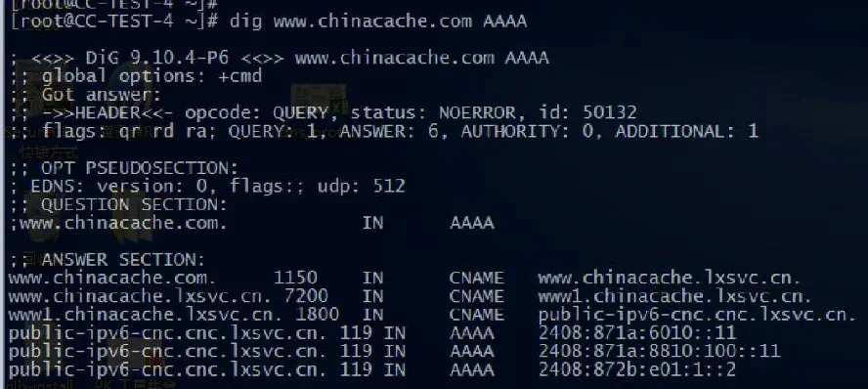868x389 pixels.
Task: Click the dig command at the shell prompt
Action: [x=378, y=22]
